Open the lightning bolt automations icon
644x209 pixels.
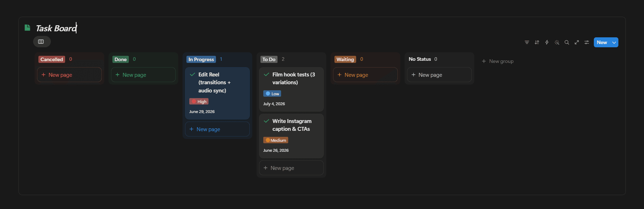pos(547,42)
